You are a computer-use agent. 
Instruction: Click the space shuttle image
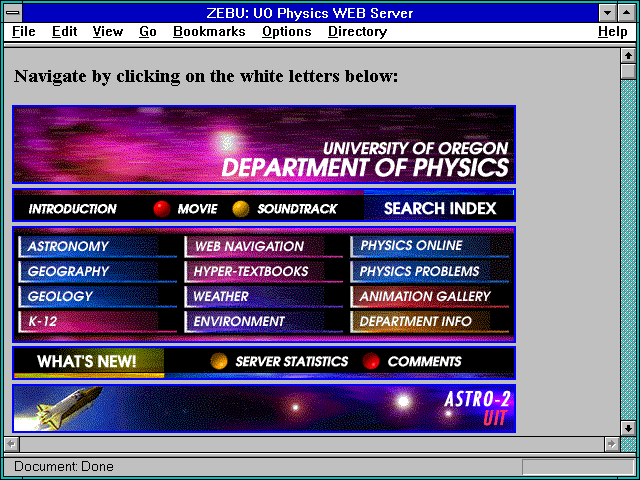67,407
